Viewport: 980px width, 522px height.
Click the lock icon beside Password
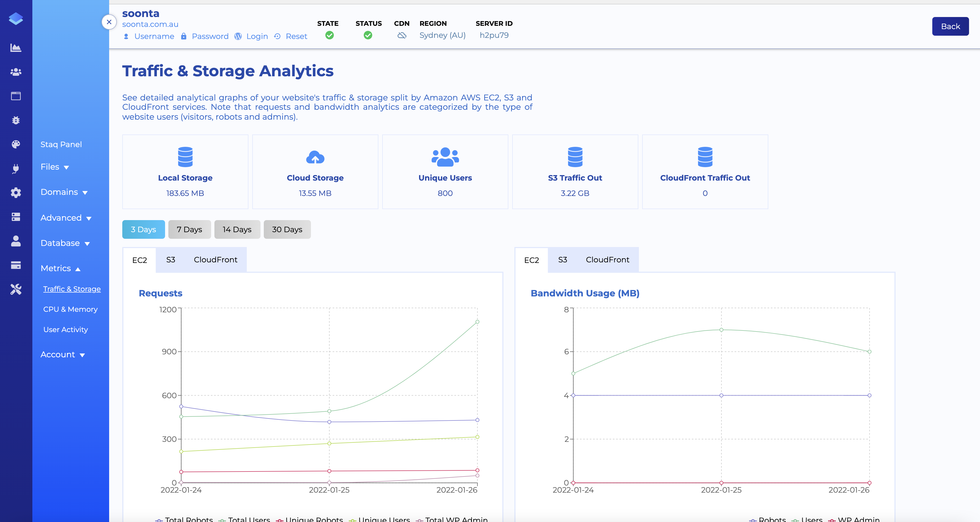184,36
